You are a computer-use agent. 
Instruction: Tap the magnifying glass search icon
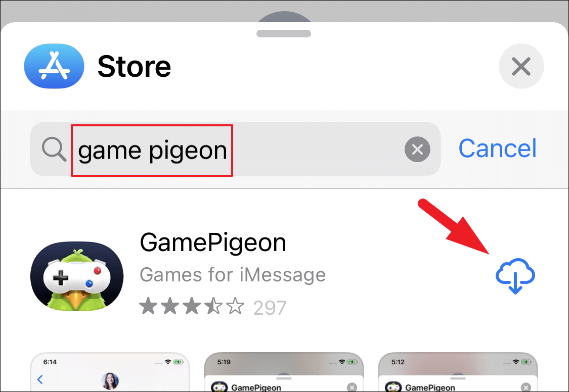[54, 149]
